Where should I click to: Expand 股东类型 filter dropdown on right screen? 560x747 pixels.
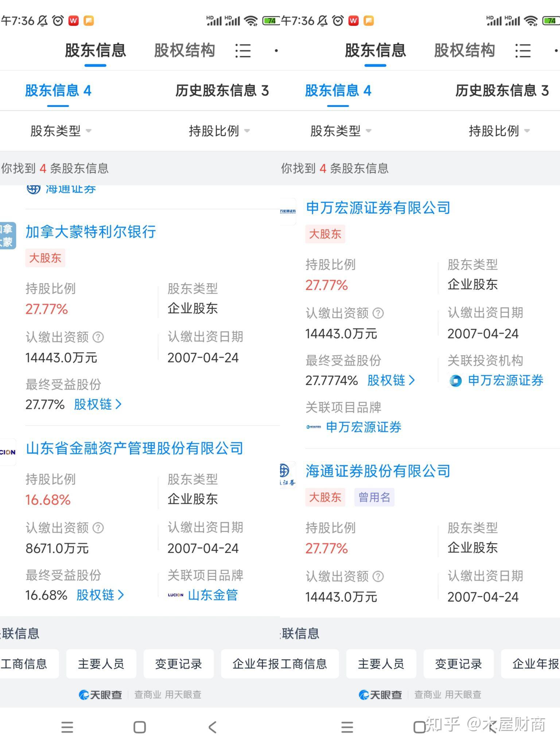coord(341,131)
